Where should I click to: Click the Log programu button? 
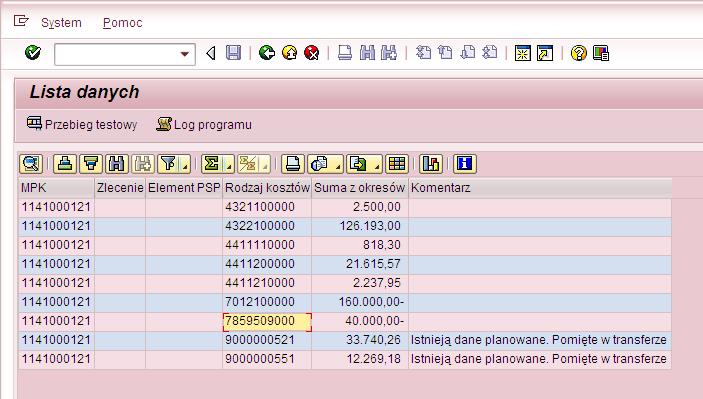(x=204, y=124)
